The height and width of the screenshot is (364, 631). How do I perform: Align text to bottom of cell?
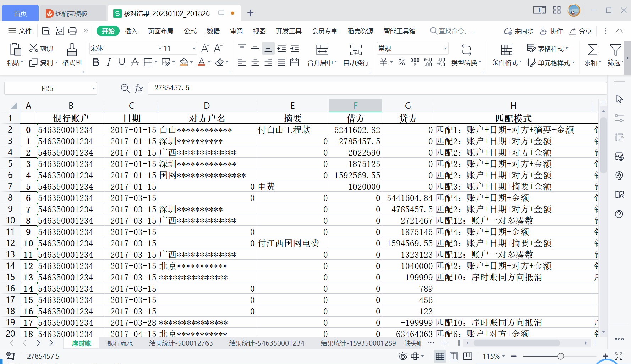click(268, 48)
